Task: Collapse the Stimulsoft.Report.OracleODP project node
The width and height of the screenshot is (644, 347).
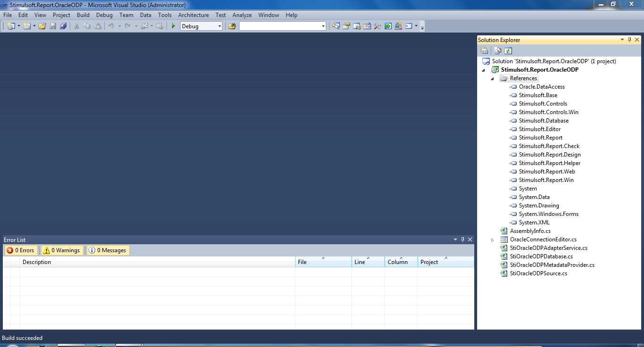Action: [x=483, y=70]
